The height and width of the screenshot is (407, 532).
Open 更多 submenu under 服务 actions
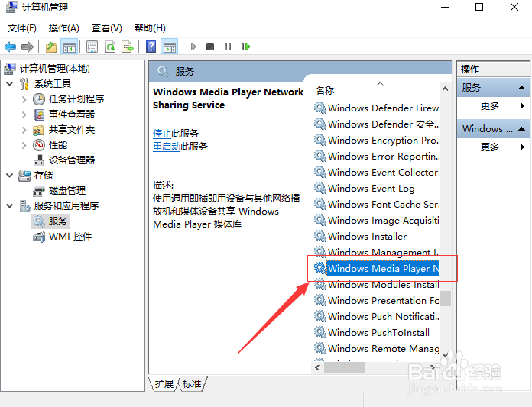click(490, 106)
